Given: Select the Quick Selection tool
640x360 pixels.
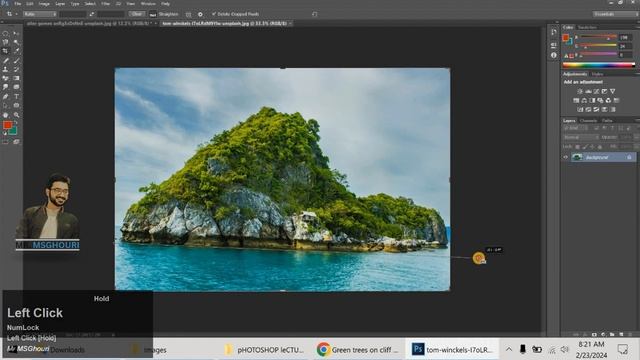Looking at the screenshot, I should point(16,42).
